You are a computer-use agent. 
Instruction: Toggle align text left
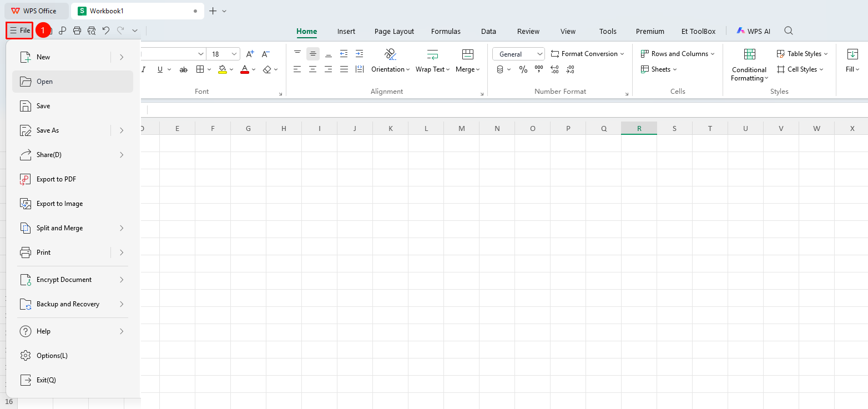297,69
